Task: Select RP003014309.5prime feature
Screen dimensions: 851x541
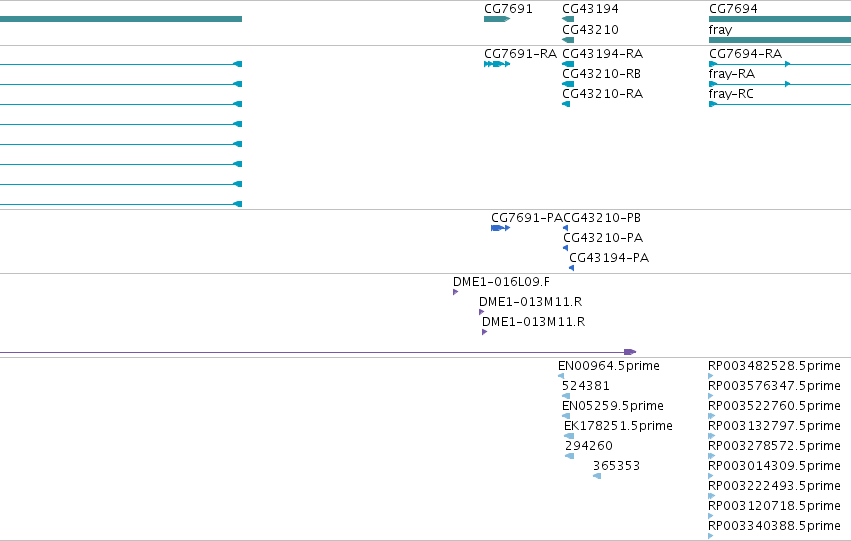Action: pos(774,466)
